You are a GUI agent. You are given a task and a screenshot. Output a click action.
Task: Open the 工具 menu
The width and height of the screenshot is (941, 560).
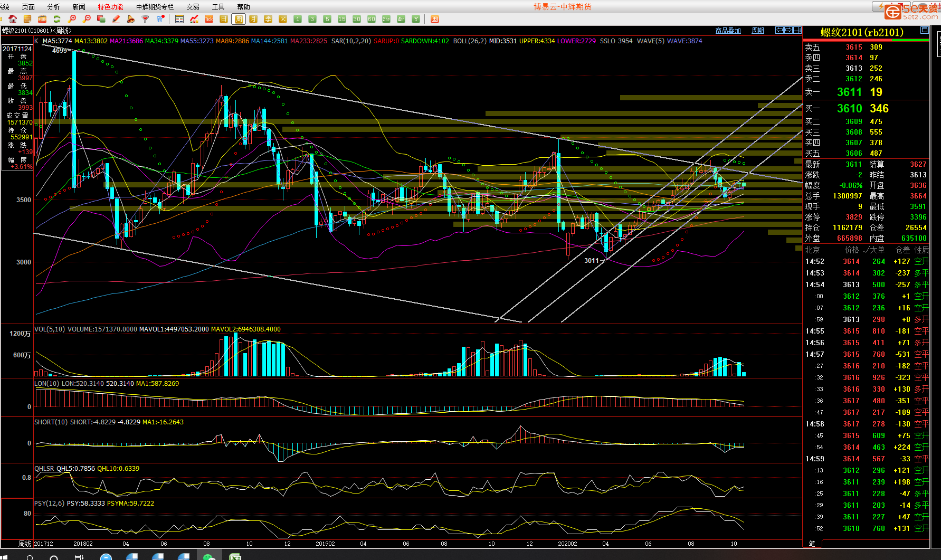coord(218,7)
